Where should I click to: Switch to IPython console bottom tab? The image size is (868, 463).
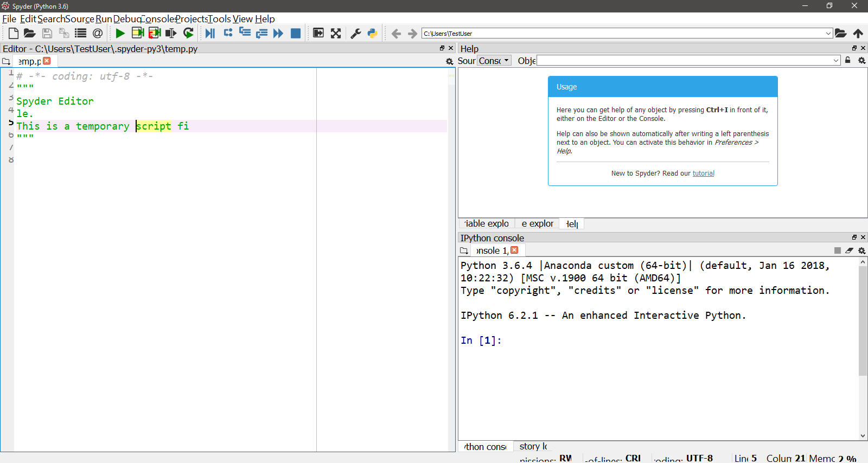coord(485,447)
